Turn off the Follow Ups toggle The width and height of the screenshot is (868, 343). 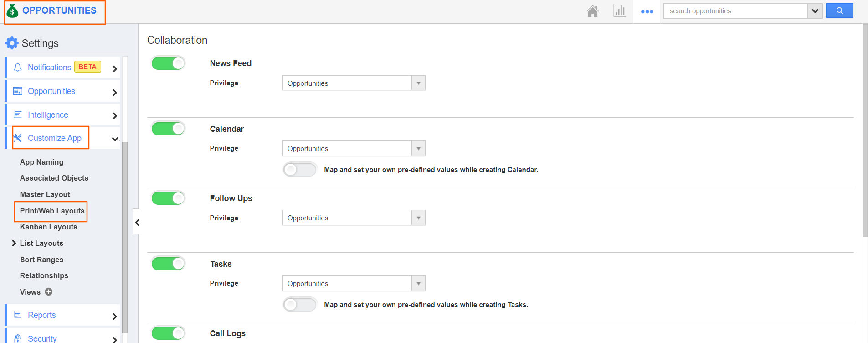point(168,198)
